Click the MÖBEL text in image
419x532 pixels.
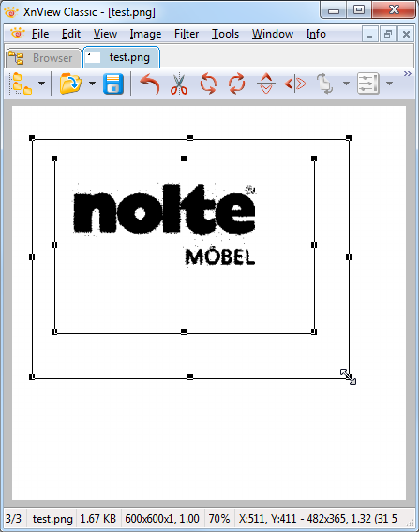(x=219, y=257)
